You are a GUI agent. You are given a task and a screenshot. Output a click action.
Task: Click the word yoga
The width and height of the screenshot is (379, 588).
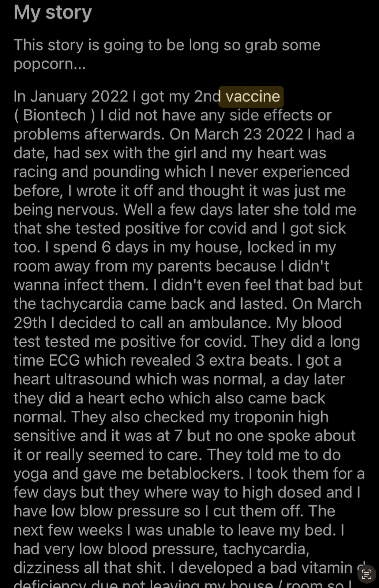tap(30, 475)
